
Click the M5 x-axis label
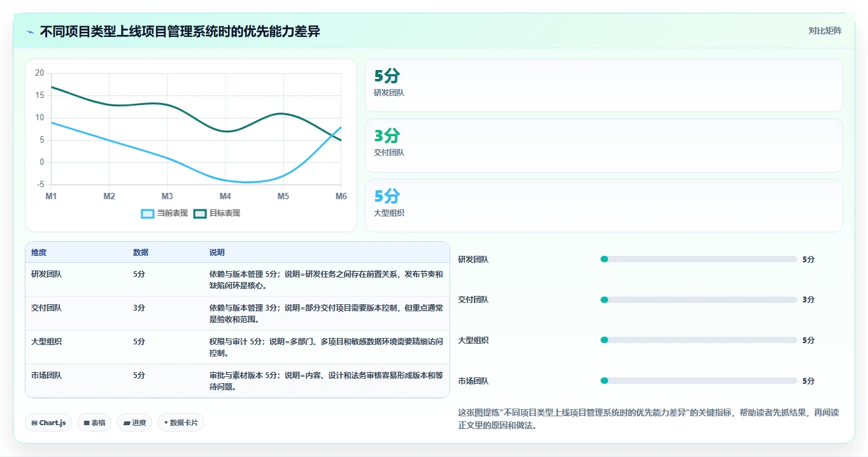pyautogui.click(x=283, y=196)
